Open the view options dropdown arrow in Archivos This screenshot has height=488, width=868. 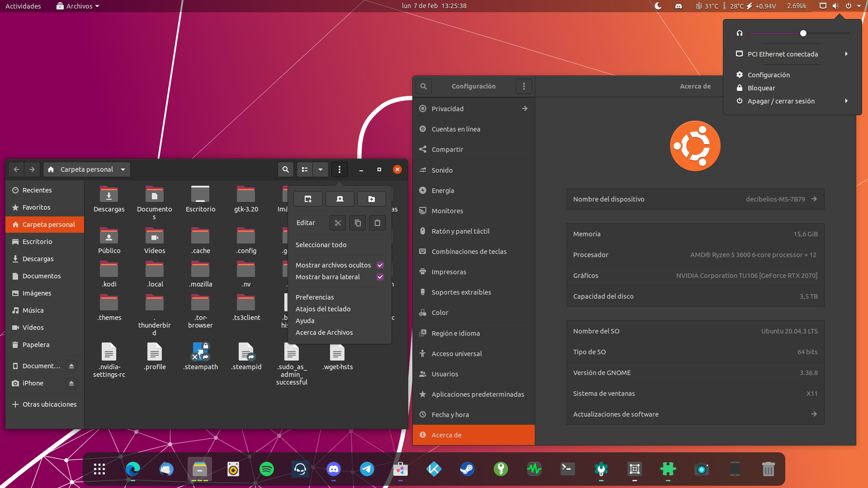[x=321, y=169]
